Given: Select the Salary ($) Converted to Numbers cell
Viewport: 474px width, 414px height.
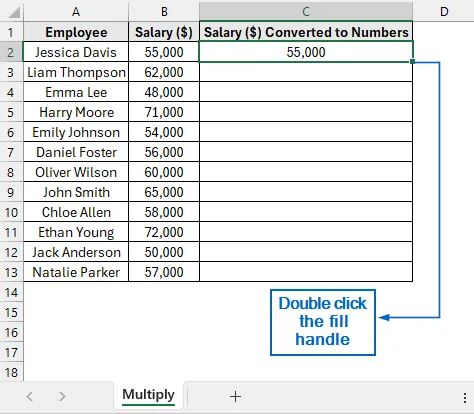Looking at the screenshot, I should pos(306,32).
